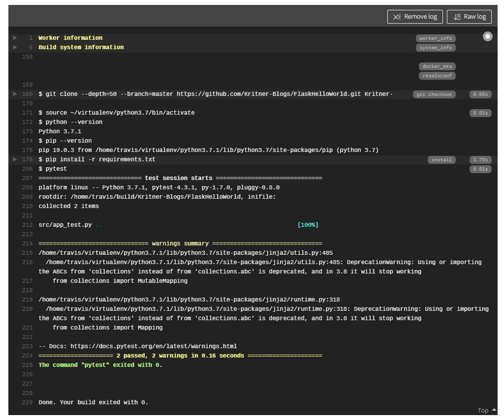504x420 pixels.
Task: Click the resolvconf step tag
Action: 437,75
